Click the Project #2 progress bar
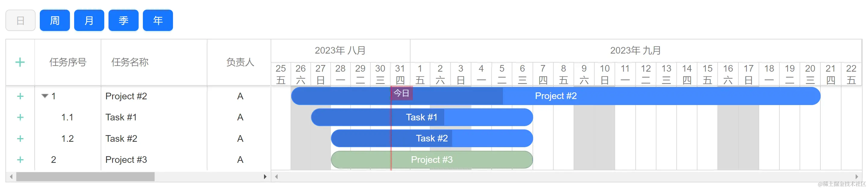Viewport: 868px width, 189px height. pyautogui.click(x=556, y=96)
